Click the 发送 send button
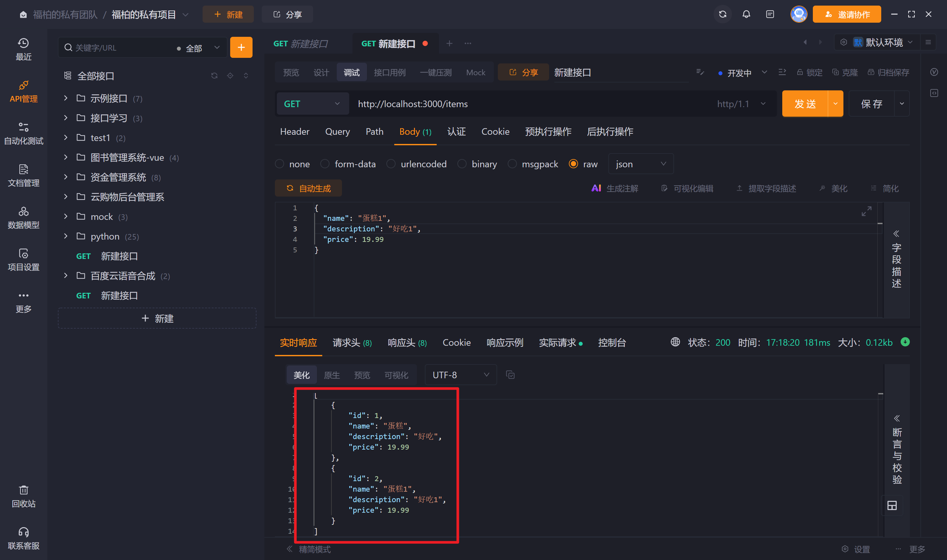947x560 pixels. coord(805,104)
